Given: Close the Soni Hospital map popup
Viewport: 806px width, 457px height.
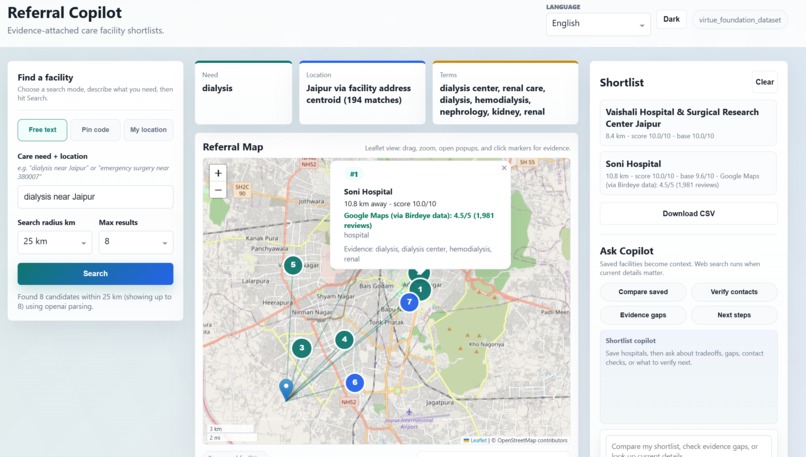Looking at the screenshot, I should pyautogui.click(x=504, y=168).
